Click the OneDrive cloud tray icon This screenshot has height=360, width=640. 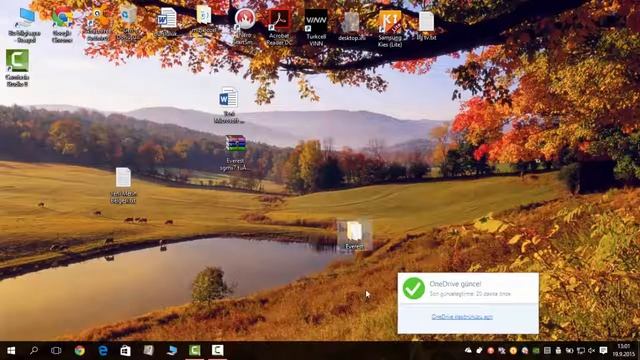468,351
